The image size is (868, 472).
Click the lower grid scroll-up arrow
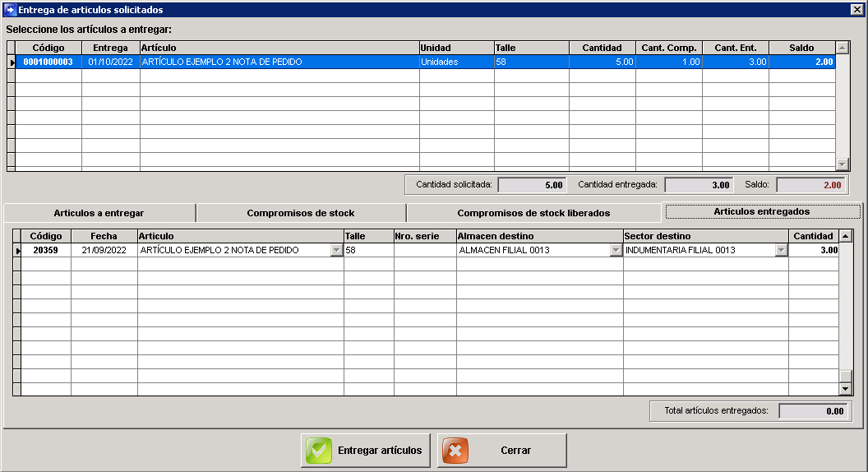pos(845,236)
